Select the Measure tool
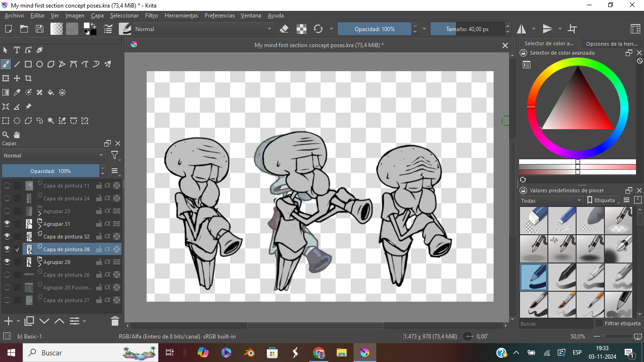The width and height of the screenshot is (644, 362). pos(17,107)
